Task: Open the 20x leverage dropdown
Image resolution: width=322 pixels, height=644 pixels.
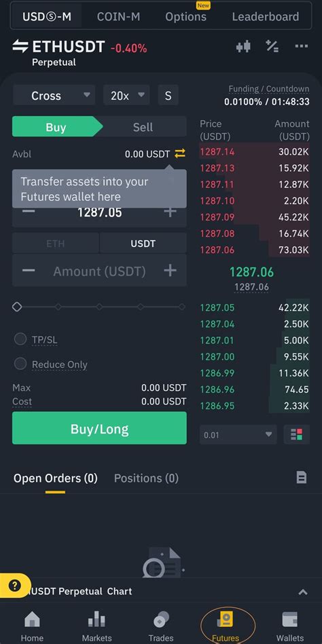Action: point(126,95)
